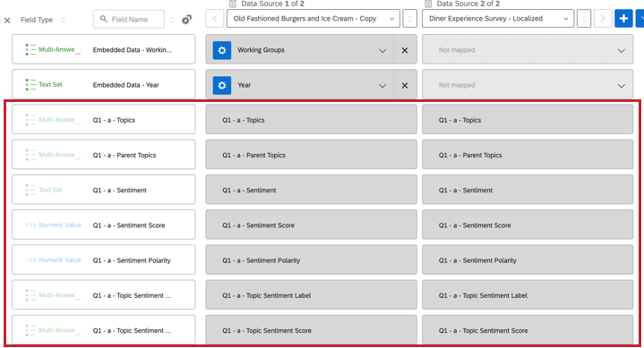Click Multi-Answer type for Topic Sentiment Label row
The width and height of the screenshot is (644, 348).
[x=53, y=295]
